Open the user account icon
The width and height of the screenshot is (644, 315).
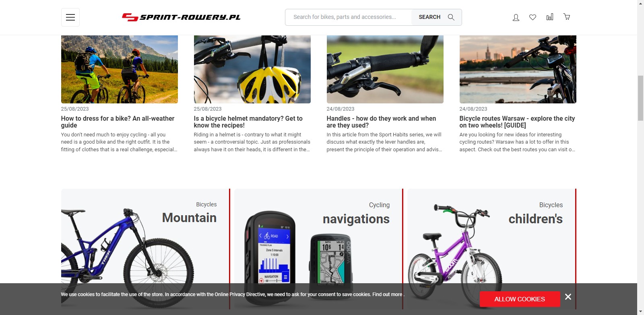click(516, 17)
